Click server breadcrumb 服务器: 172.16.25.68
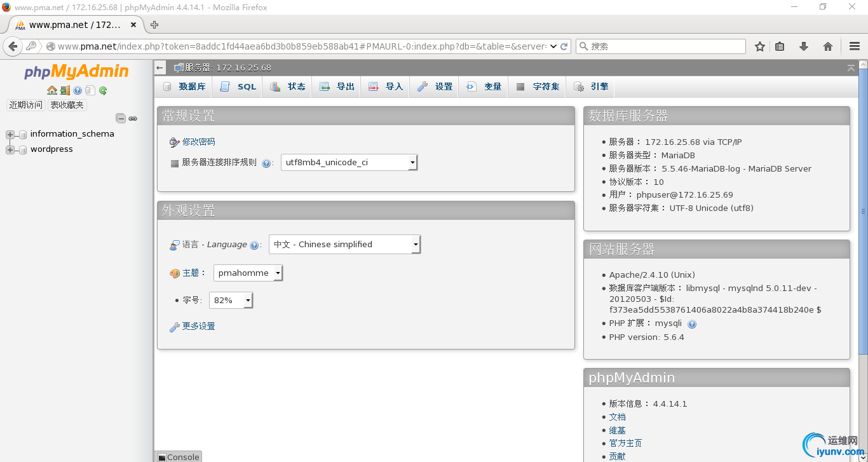 pyautogui.click(x=228, y=67)
